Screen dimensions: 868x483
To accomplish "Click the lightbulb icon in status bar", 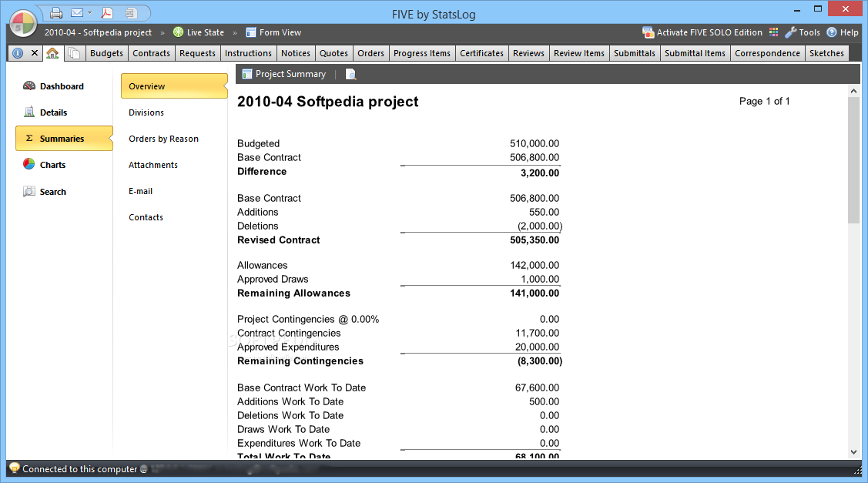I will (15, 468).
